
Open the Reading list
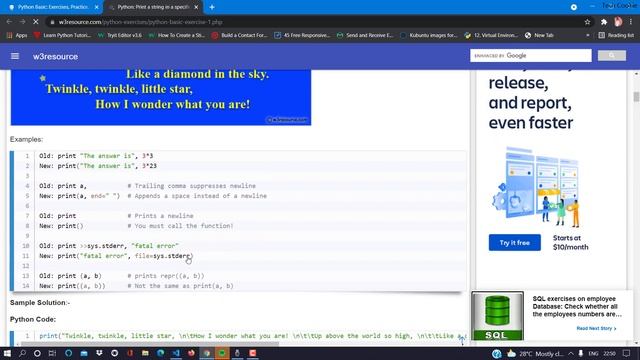pos(616,36)
